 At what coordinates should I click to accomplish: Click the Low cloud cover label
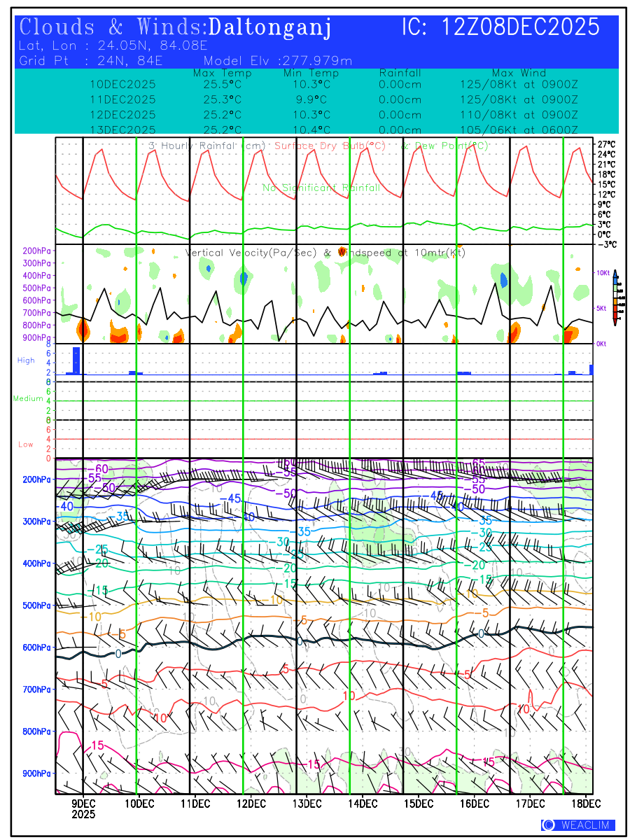point(26,444)
